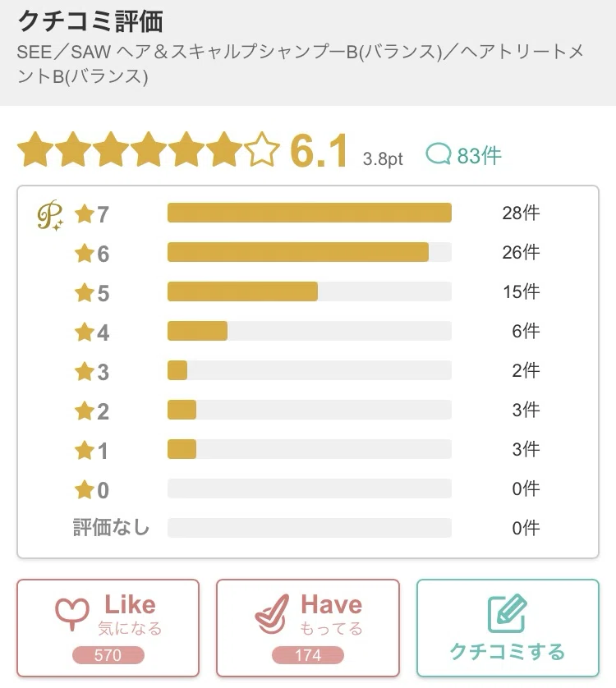Tap the Like 気になる button
This screenshot has height=688, width=616.
tap(108, 628)
